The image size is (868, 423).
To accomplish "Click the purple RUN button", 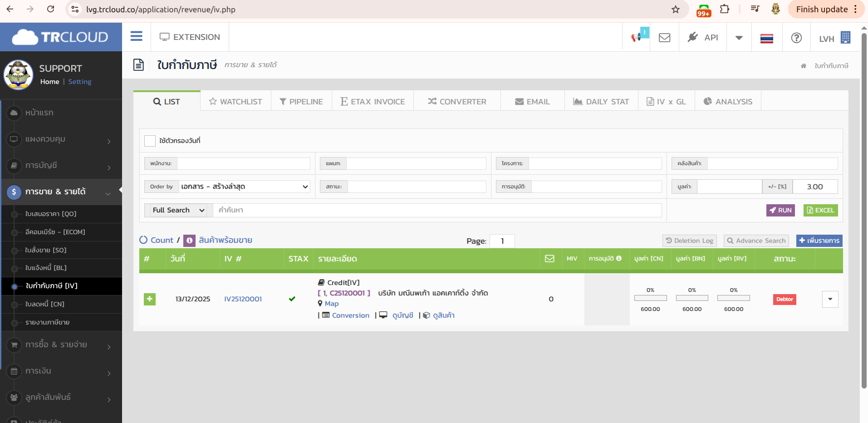I will coord(780,210).
